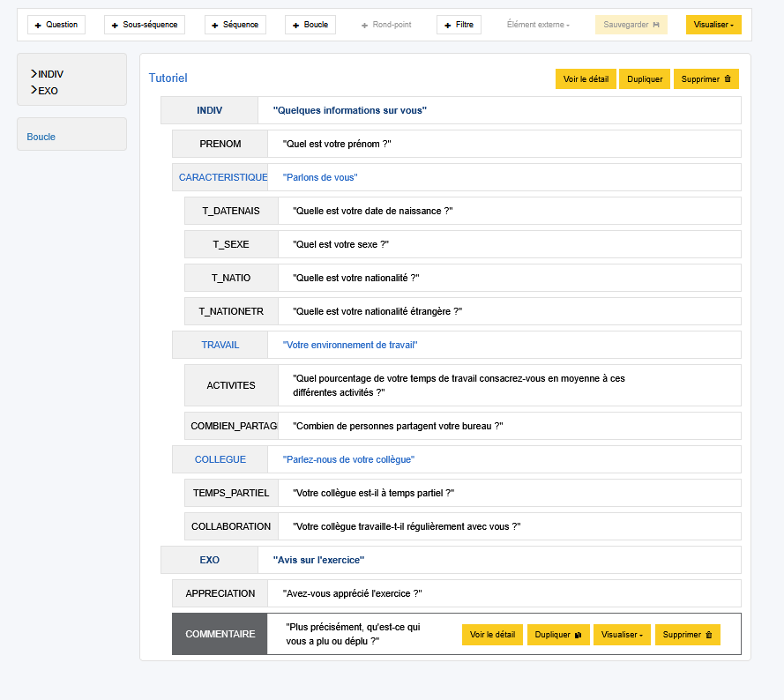Viewport: 784px width, 700px height.
Task: Click the Tutoriel questionnaire title
Action: (x=168, y=78)
